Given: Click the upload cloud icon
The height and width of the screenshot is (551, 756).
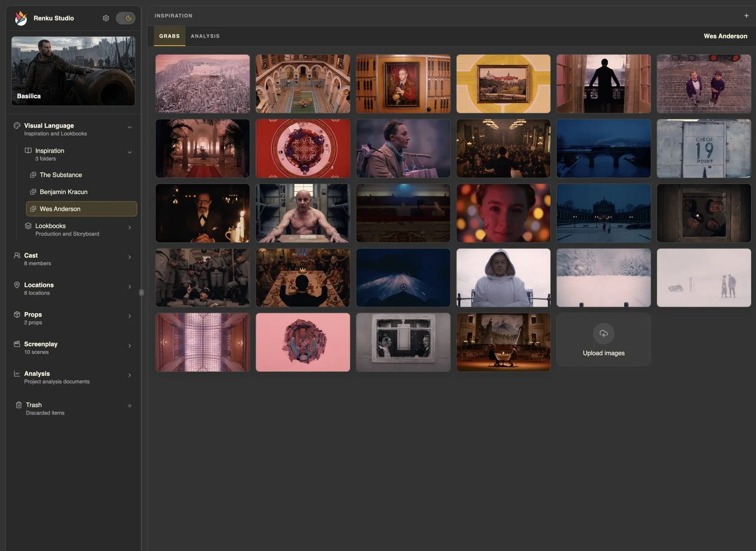Looking at the screenshot, I should 604,334.
